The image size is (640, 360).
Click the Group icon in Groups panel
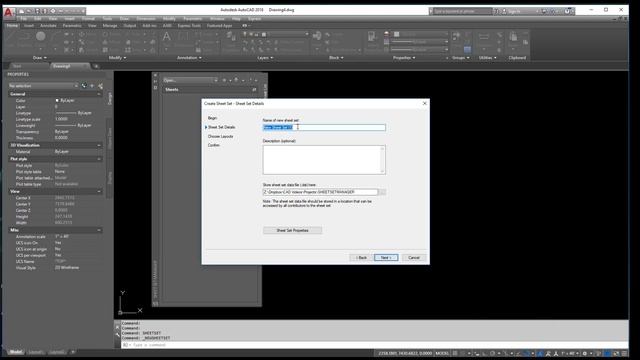(457, 36)
